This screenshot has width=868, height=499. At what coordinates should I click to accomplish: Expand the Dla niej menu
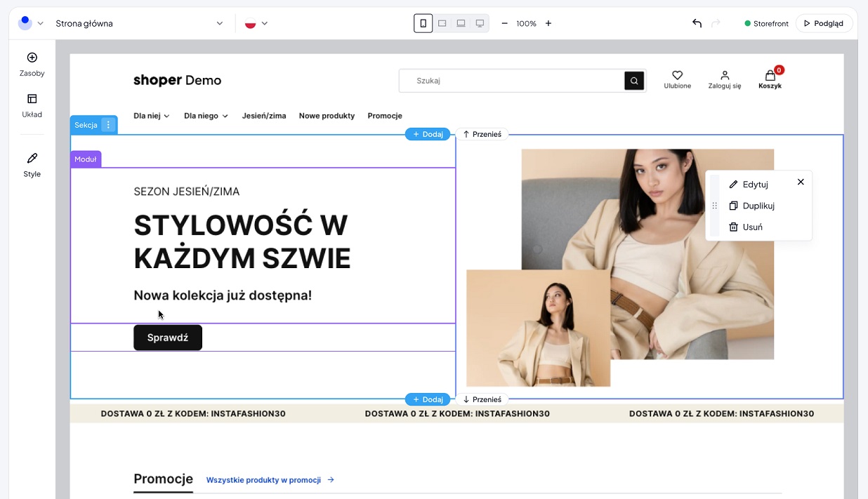tap(152, 116)
